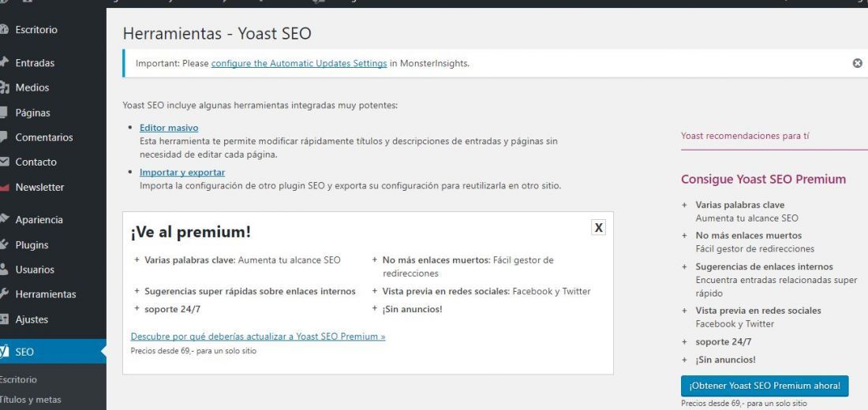Click the Apariencia paintbrush icon
Screen dimensions: 868x410
(x=4, y=219)
